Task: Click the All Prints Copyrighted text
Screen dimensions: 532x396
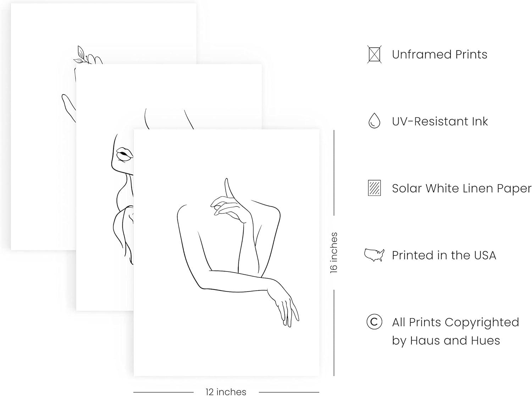Action: (455, 322)
